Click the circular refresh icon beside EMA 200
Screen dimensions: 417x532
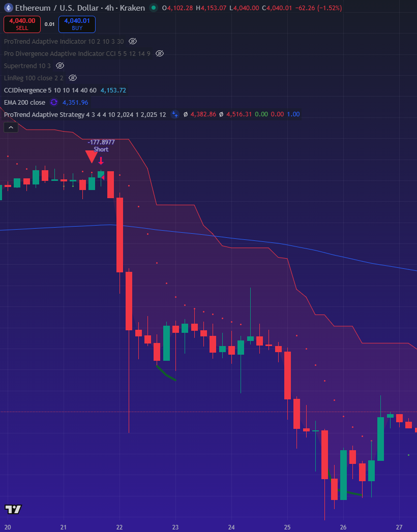pyautogui.click(x=53, y=102)
